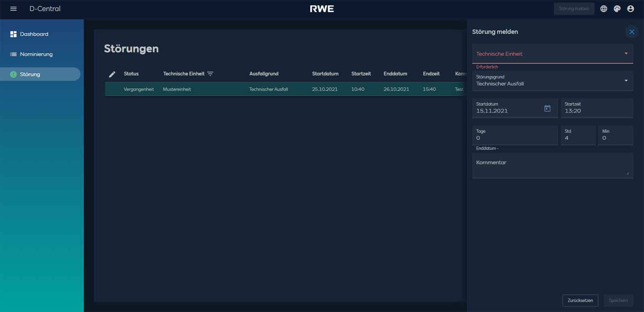This screenshot has width=644, height=312.
Task: Click the Startdatum column header
Action: point(325,74)
